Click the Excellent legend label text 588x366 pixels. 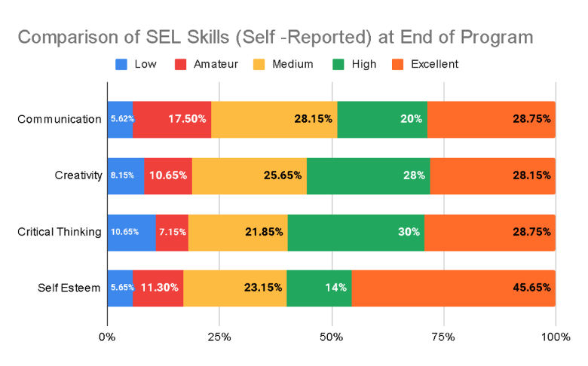(x=434, y=64)
